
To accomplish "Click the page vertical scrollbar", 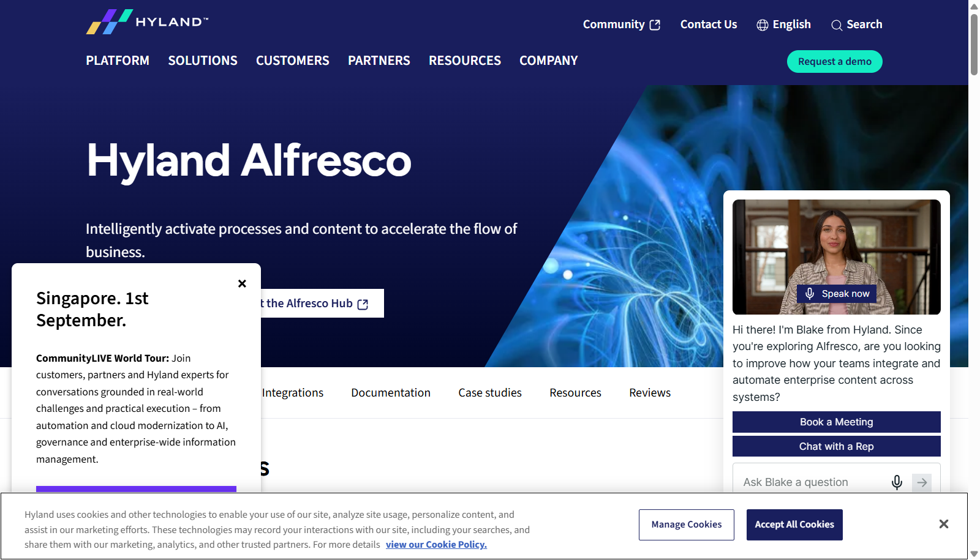I will click(974, 44).
